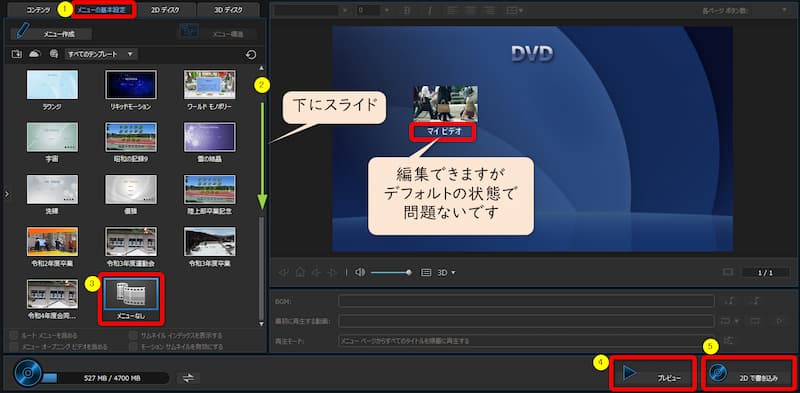
Task: Toggle italic text formatting
Action: click(430, 10)
